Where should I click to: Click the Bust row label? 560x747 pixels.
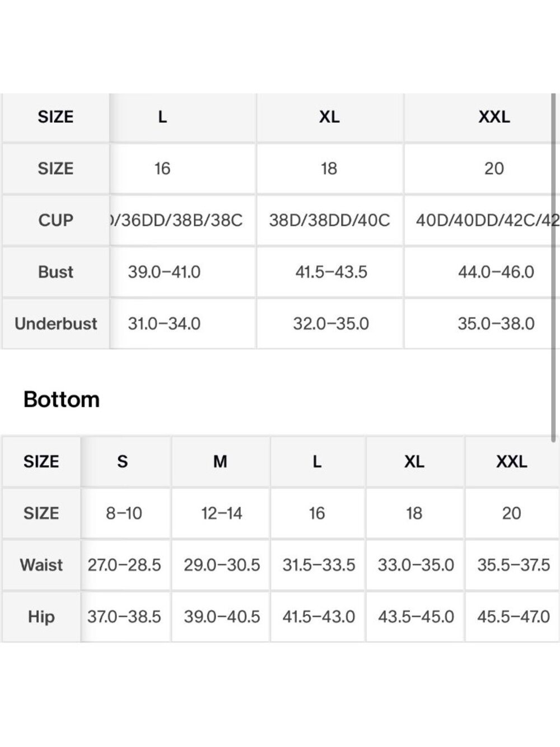coord(55,272)
